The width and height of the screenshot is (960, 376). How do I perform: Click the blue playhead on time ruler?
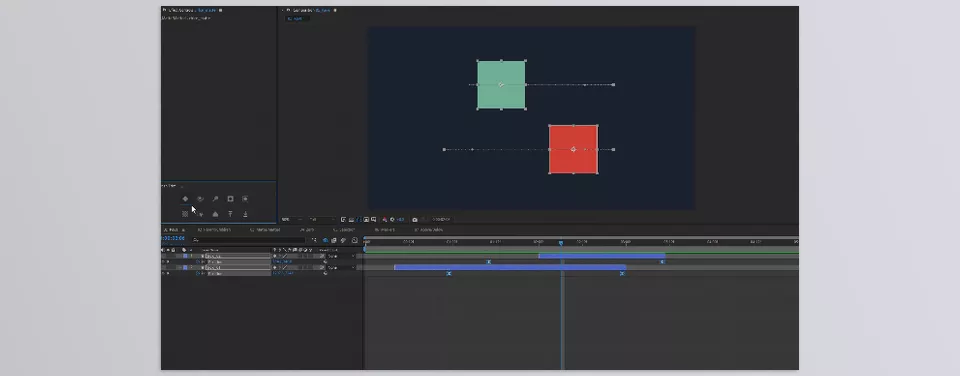click(x=561, y=243)
